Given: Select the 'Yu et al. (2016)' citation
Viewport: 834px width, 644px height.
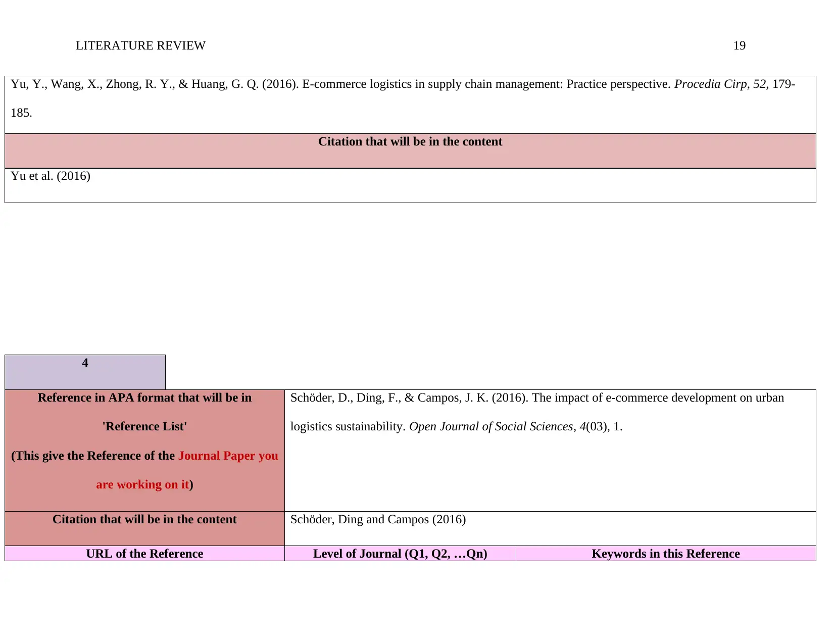Looking at the screenshot, I should point(51,176).
